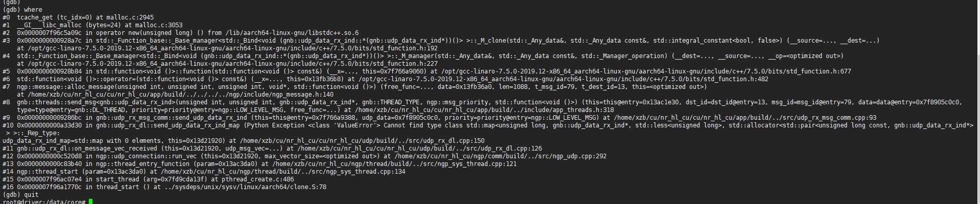Click frame #0 tcache_get at malloc.c:2945
The width and height of the screenshot is (980, 204).
pos(78,17)
